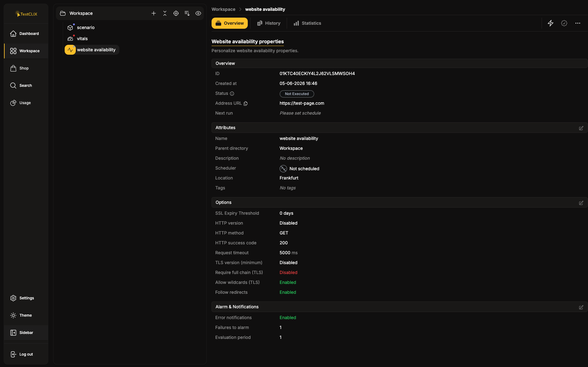
Task: Click the GET HTTP method value
Action: (284, 233)
